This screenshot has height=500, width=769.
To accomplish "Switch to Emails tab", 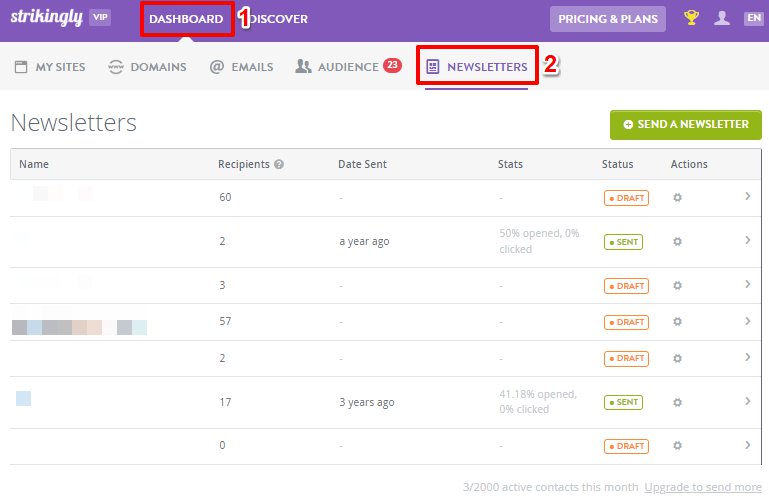I will 241,67.
